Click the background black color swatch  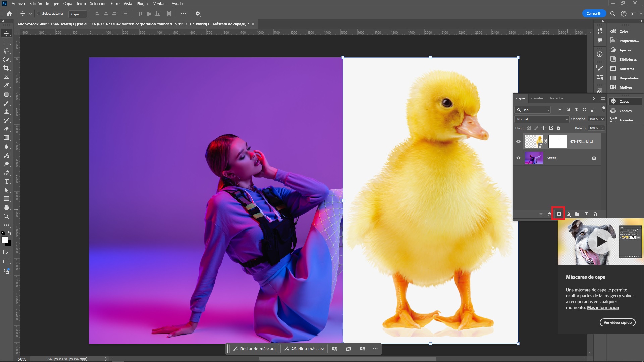(9, 243)
